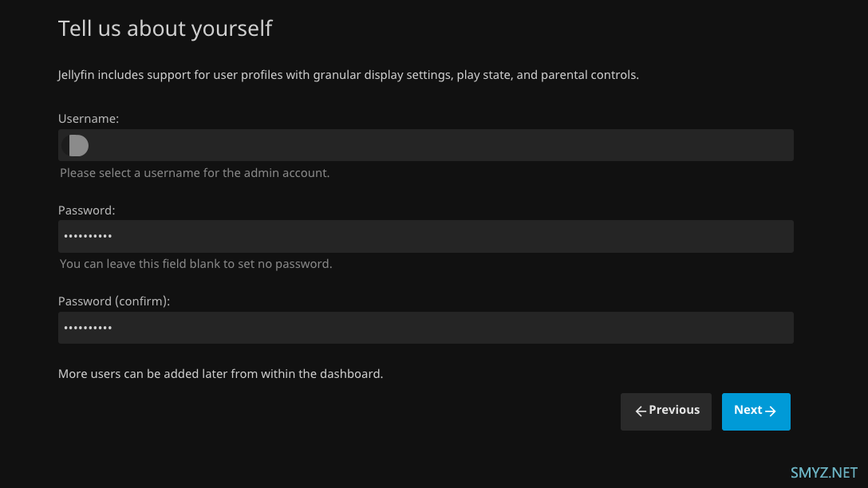
Task: Return to the Previous setup step
Action: (665, 411)
